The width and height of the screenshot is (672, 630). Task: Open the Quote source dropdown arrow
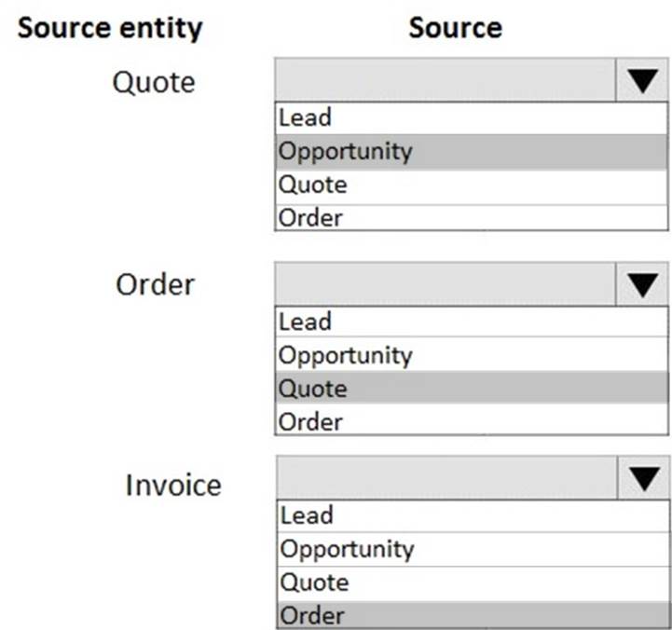tap(642, 82)
